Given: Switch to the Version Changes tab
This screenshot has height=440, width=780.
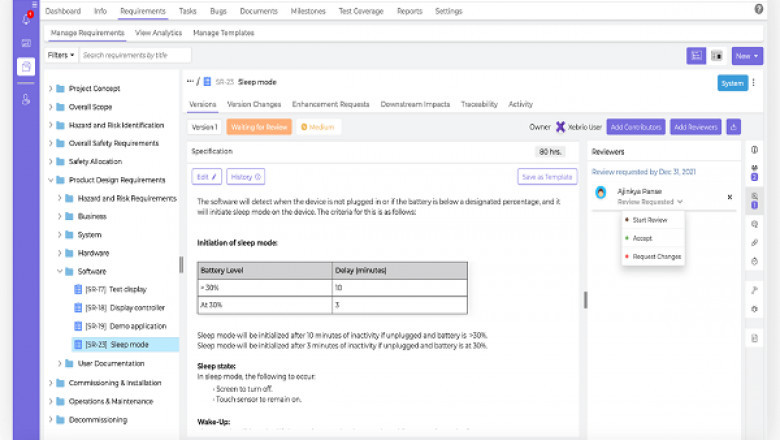Looking at the screenshot, I should click(x=254, y=104).
